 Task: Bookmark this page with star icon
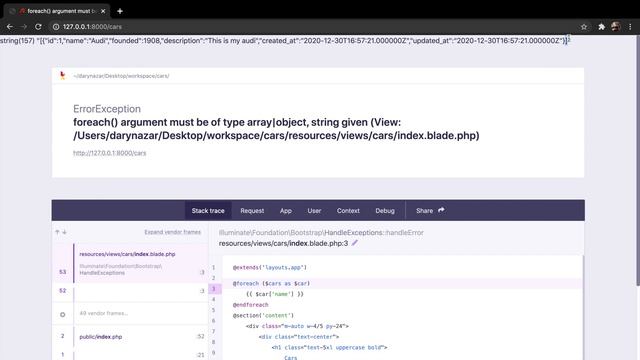584,27
